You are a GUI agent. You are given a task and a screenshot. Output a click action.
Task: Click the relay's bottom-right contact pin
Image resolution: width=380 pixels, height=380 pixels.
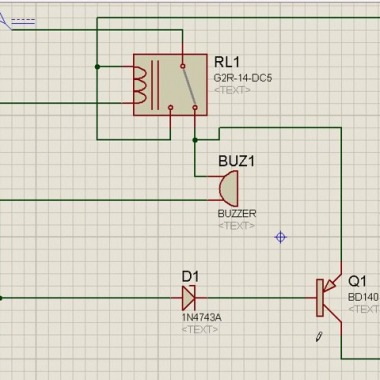pos(195,107)
